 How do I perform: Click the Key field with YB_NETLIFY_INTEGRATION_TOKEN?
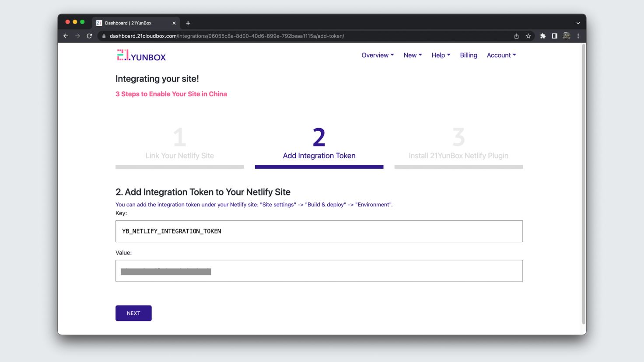tap(319, 231)
